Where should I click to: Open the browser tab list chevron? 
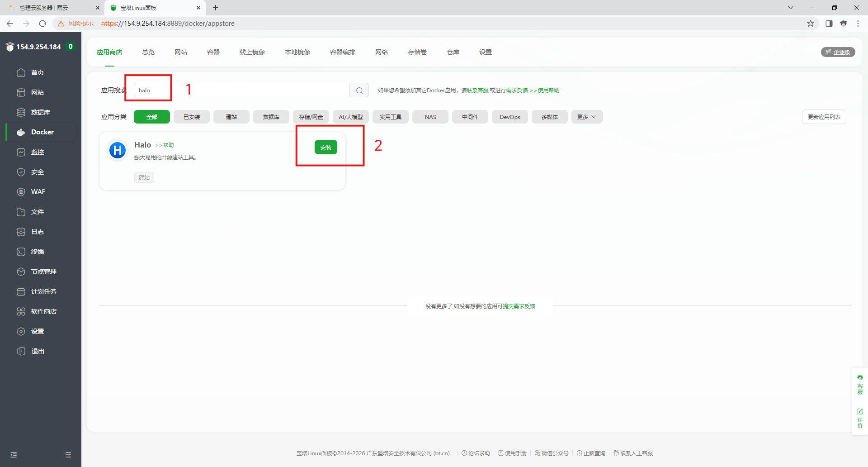(791, 8)
